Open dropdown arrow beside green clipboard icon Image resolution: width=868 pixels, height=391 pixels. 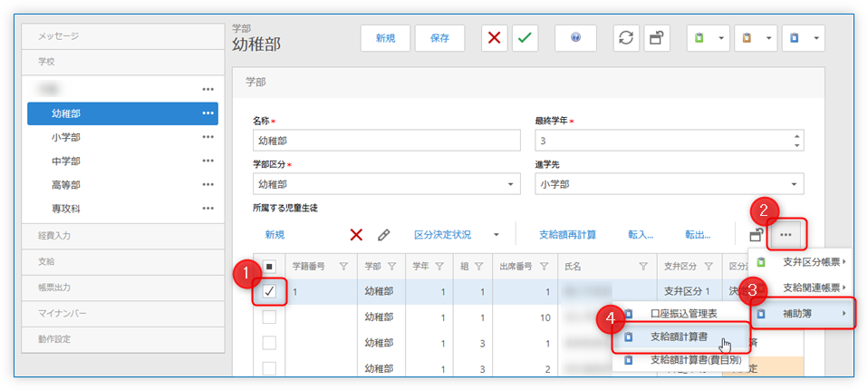[x=720, y=38]
